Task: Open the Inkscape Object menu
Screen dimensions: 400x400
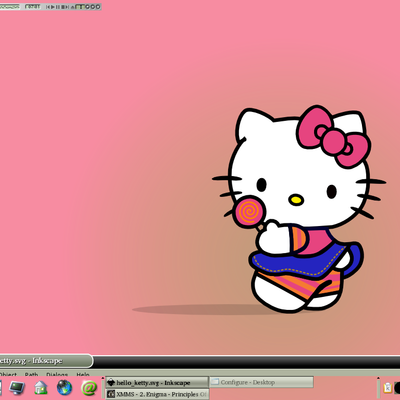Action: [8, 374]
